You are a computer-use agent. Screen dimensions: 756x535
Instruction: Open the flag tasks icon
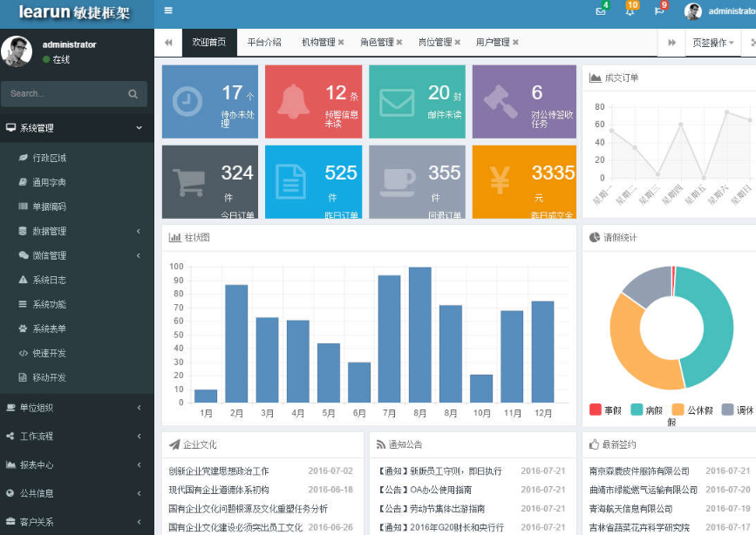pos(659,11)
